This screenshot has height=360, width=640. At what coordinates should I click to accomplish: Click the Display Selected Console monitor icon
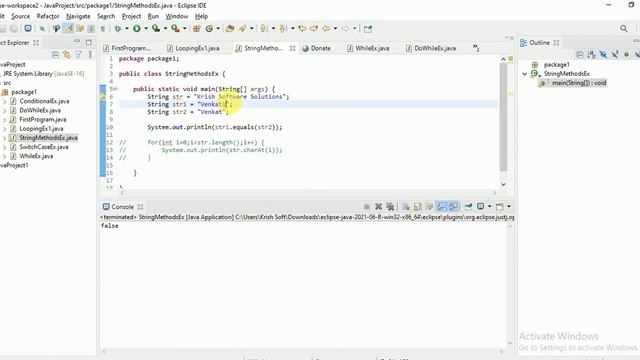(481, 207)
